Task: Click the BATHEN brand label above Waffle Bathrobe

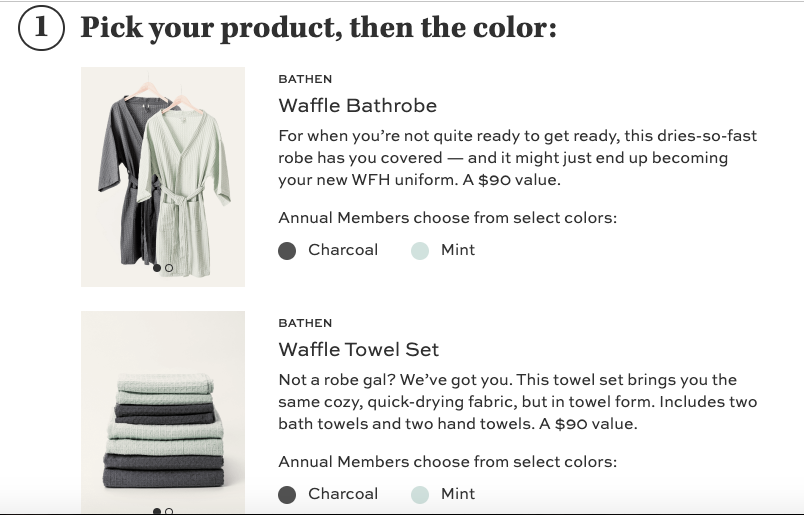Action: (305, 79)
